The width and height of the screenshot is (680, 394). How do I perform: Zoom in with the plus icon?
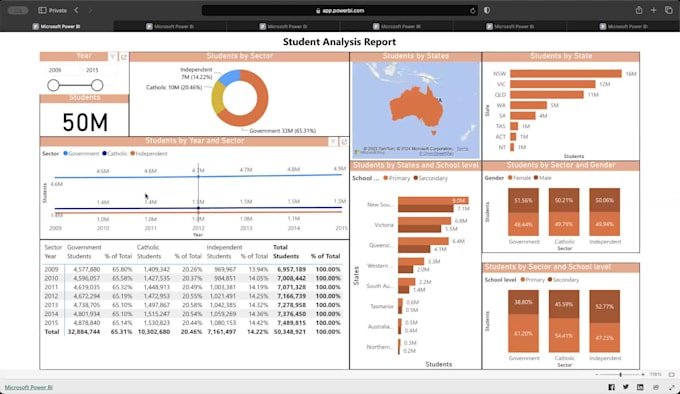tap(643, 374)
